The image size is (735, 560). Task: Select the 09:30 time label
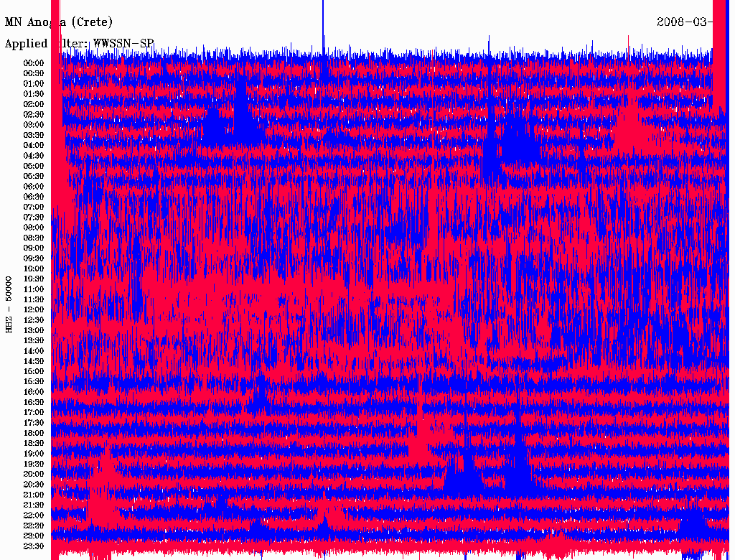34,258
